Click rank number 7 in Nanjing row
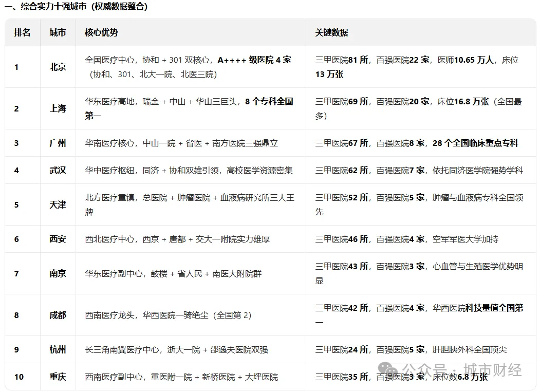The width and height of the screenshot is (539, 392). tap(16, 273)
